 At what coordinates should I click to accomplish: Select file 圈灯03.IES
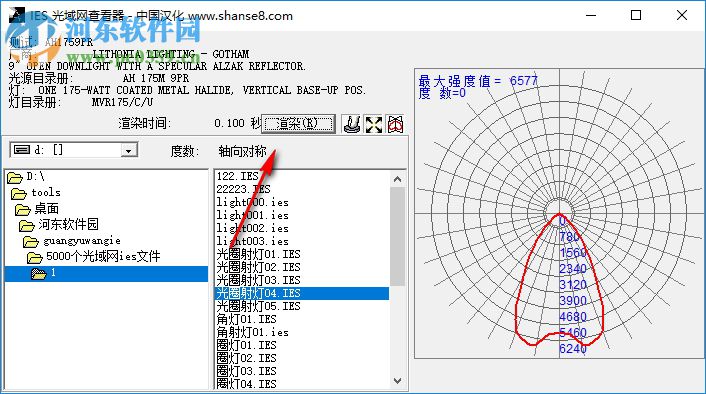[246, 371]
